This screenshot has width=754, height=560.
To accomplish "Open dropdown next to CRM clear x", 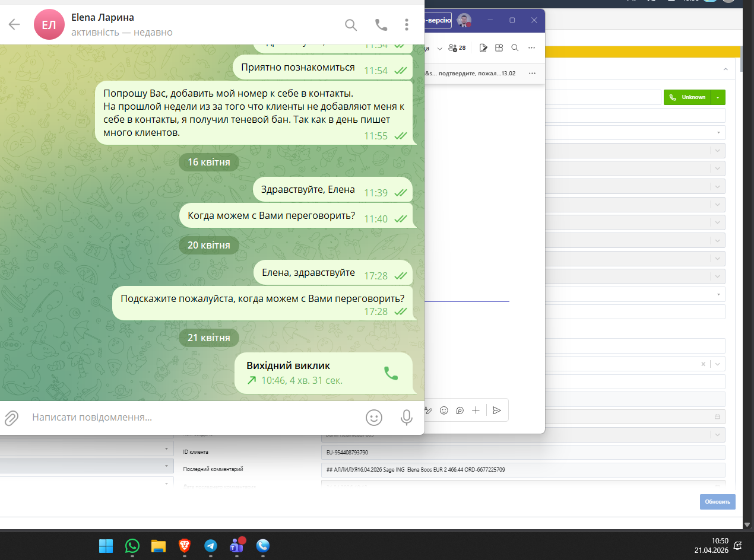I will click(x=718, y=364).
